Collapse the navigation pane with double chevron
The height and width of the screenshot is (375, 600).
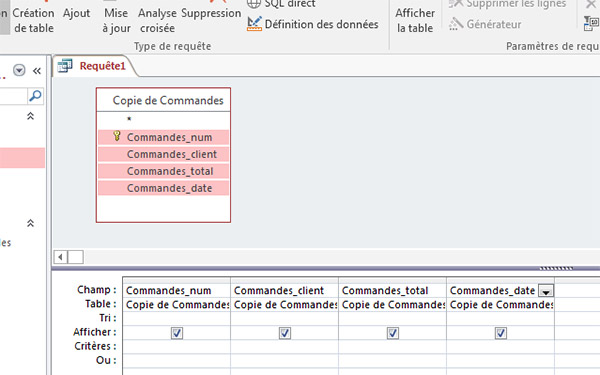pos(37,71)
